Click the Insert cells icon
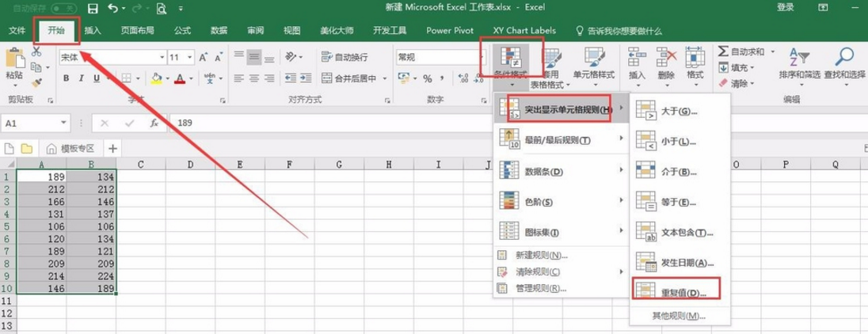 (638, 56)
